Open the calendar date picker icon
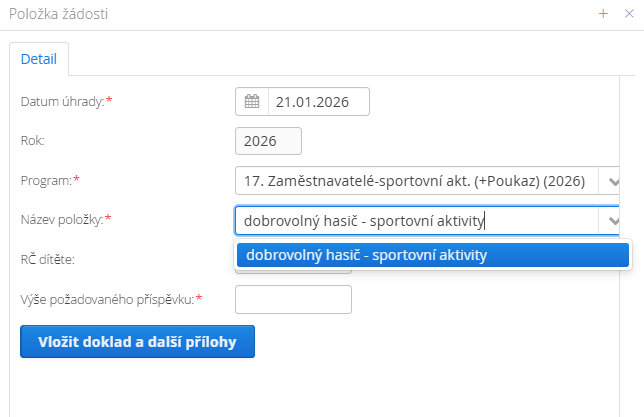 (x=252, y=101)
